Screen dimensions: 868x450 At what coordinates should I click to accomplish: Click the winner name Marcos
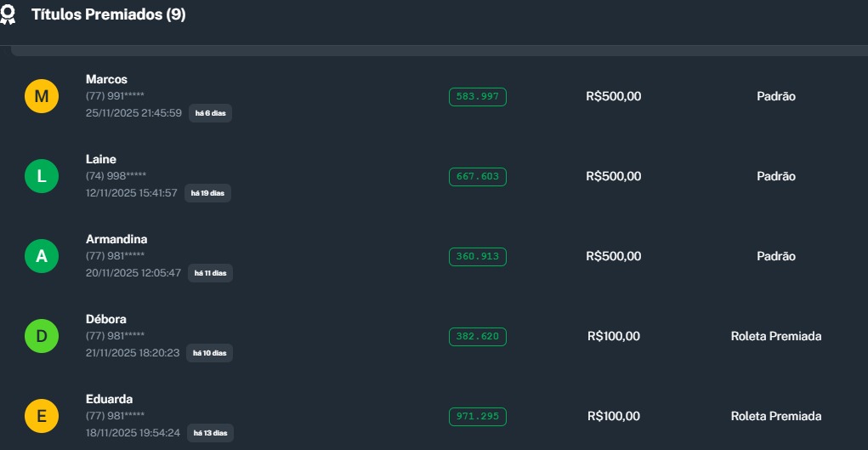pos(106,79)
